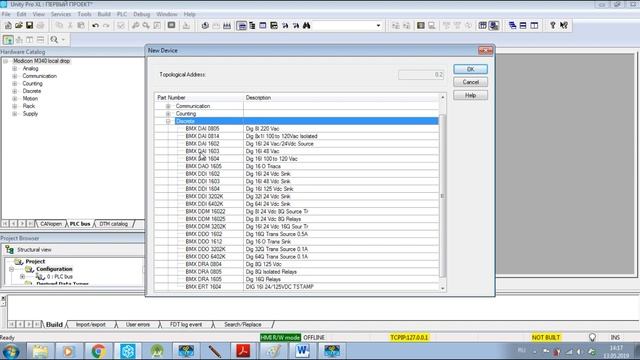Click the Copy toolbar icon

coord(60,25)
